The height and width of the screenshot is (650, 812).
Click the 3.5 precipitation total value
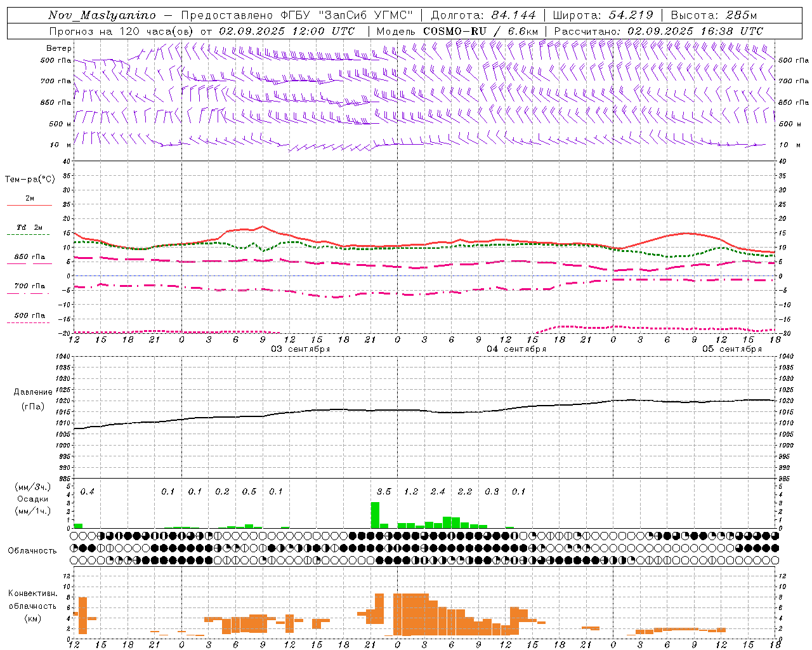pos(383,492)
